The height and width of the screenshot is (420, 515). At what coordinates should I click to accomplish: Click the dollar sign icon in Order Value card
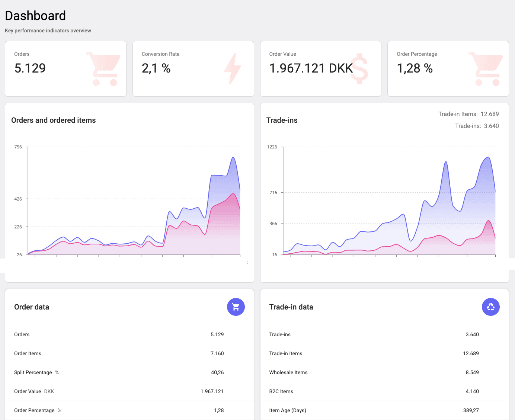tap(359, 69)
